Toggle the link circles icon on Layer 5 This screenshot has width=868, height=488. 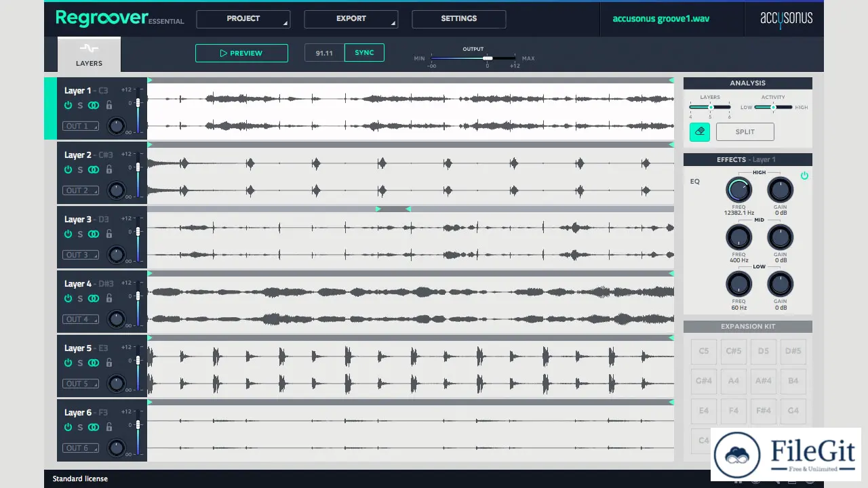pyautogui.click(x=94, y=363)
